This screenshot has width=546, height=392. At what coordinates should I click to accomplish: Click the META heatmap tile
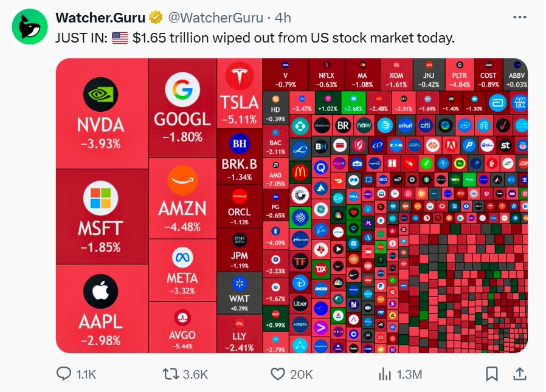(x=182, y=270)
